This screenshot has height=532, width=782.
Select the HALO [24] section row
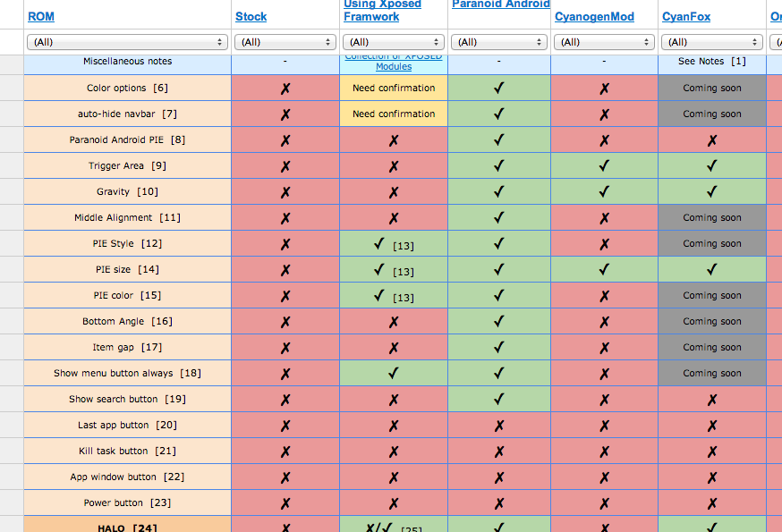[127, 525]
